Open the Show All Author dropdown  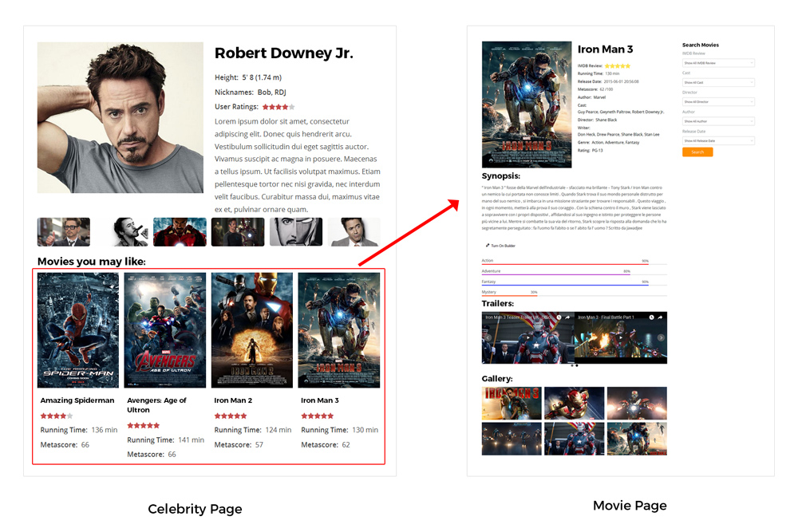click(x=718, y=121)
